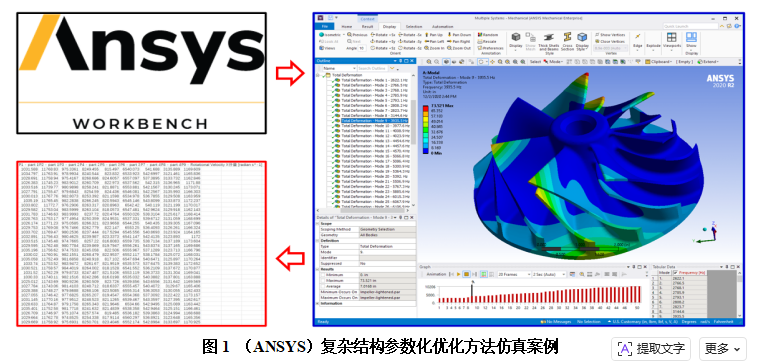Click the Cross Section icon
Viewport: 759px width, 363px height.
pos(567,38)
